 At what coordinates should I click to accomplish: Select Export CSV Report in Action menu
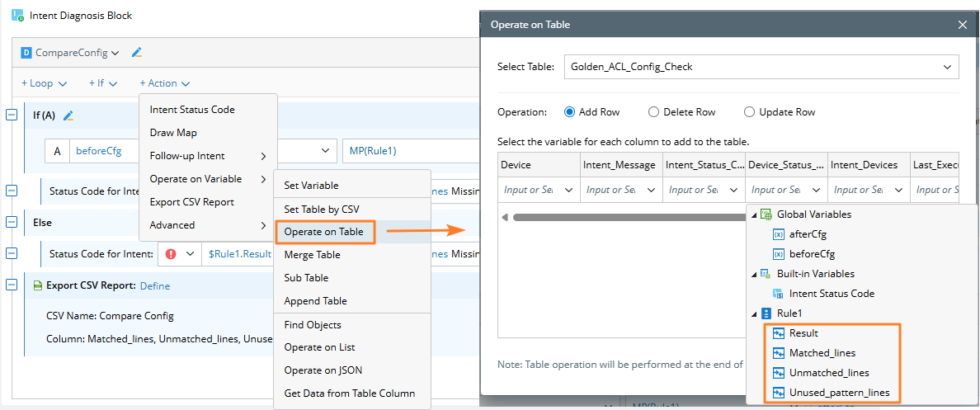coord(191,202)
